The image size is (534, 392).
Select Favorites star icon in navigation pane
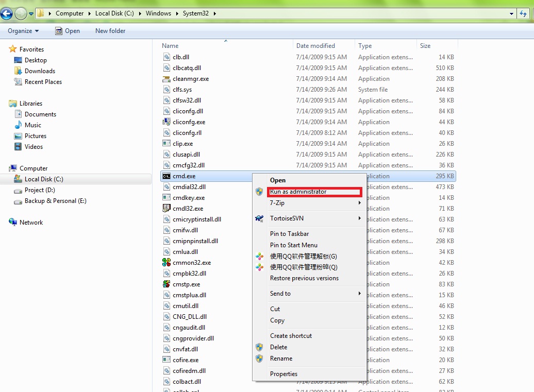[12, 49]
